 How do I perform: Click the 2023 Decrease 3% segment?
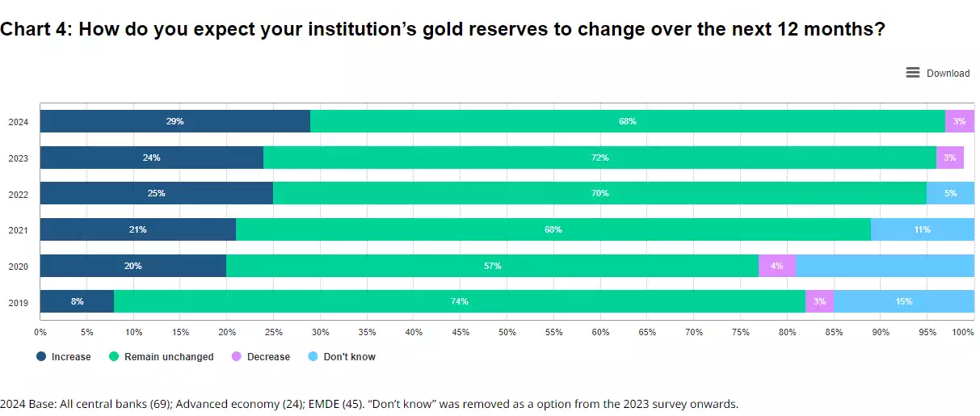tap(949, 158)
